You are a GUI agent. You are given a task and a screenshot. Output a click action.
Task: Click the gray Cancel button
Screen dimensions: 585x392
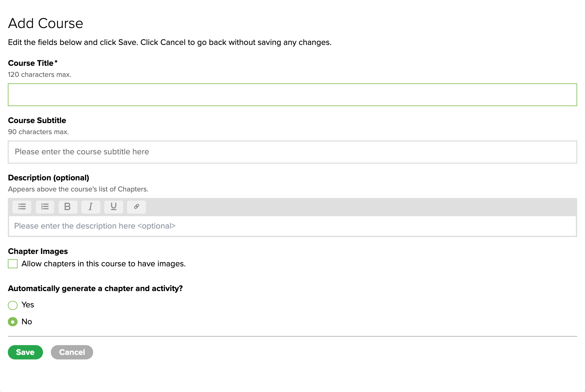tap(72, 352)
